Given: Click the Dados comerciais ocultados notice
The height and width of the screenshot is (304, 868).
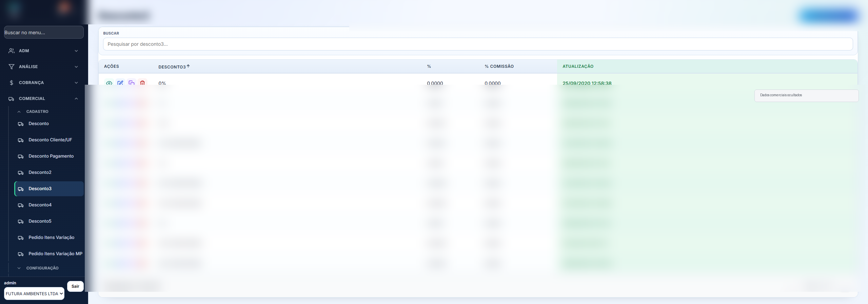Looking at the screenshot, I should click(806, 96).
